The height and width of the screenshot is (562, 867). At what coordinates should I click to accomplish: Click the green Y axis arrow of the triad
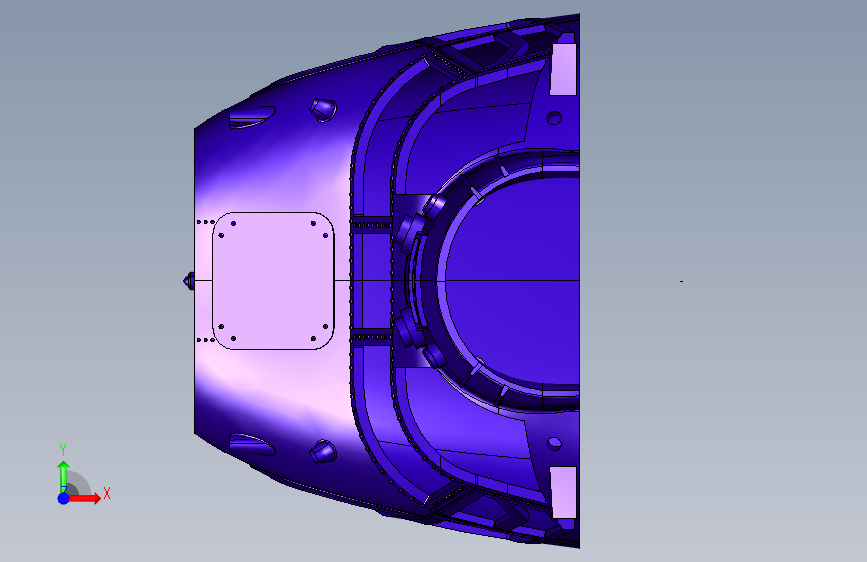tap(64, 477)
